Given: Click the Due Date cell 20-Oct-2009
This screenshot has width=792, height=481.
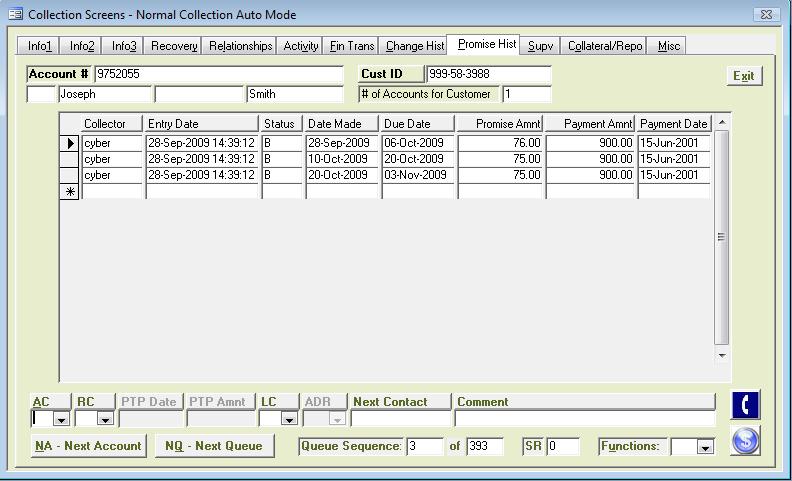Looking at the screenshot, I should pyautogui.click(x=418, y=159).
